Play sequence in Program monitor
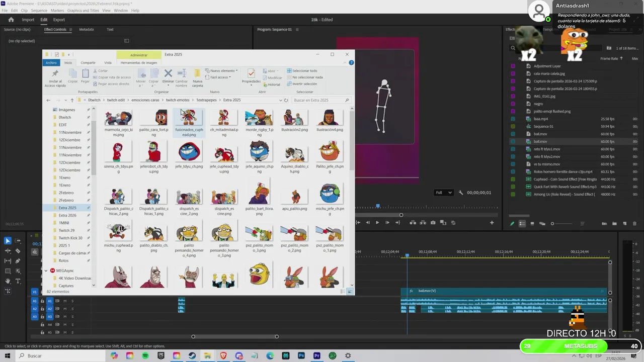The image size is (644, 362). (x=377, y=222)
